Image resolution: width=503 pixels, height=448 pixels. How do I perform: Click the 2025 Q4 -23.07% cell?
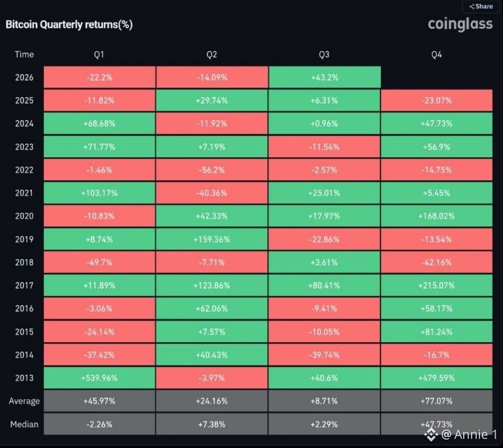[x=436, y=101]
